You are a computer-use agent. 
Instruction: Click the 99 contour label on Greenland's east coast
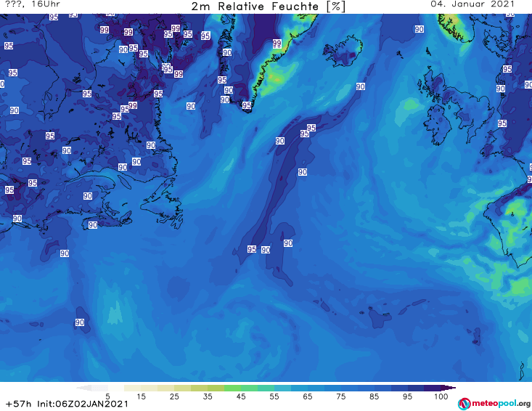[x=277, y=44]
